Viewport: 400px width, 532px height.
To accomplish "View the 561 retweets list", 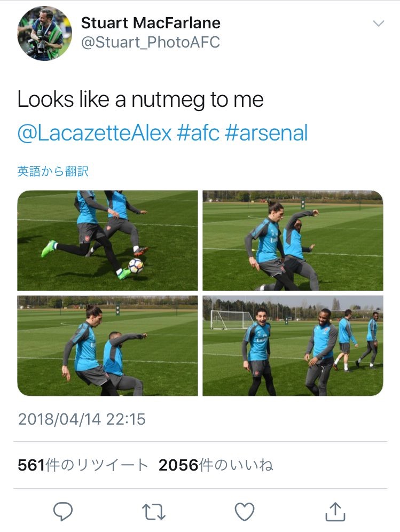I will [83, 465].
